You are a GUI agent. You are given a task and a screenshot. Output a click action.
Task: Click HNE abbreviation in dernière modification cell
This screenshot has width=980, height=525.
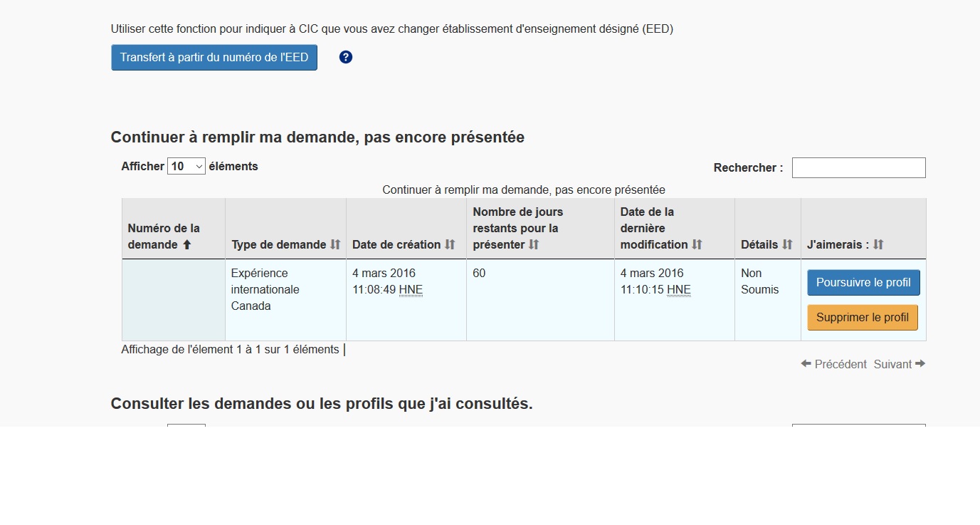678,290
